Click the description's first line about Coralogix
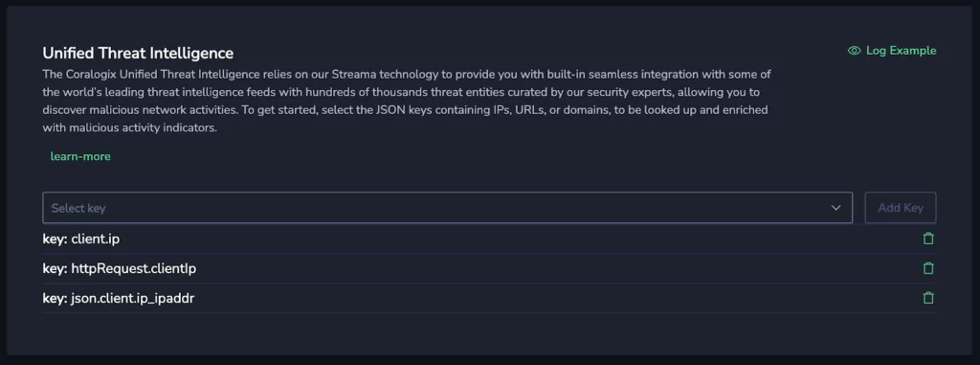Viewport: 980px width, 365px height. click(407, 74)
